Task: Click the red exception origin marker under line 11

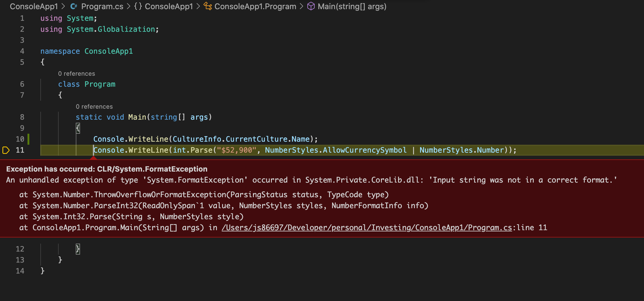Action: [x=94, y=158]
